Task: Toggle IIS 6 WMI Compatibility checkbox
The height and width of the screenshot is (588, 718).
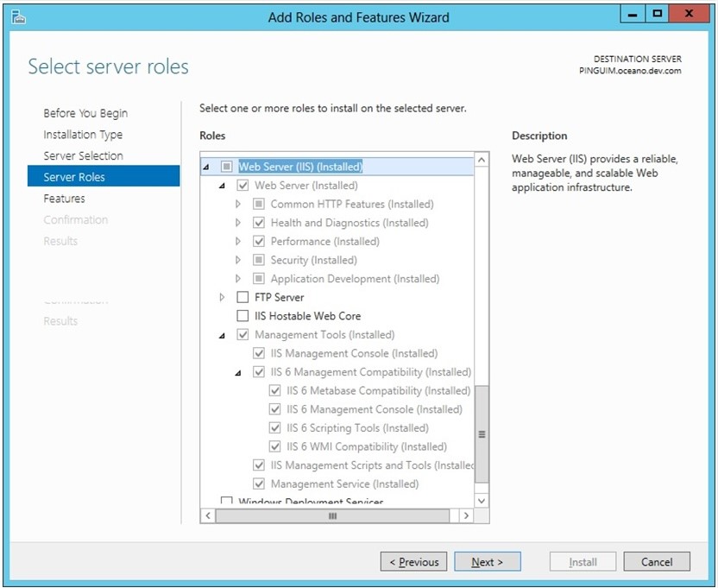Action: [274, 446]
